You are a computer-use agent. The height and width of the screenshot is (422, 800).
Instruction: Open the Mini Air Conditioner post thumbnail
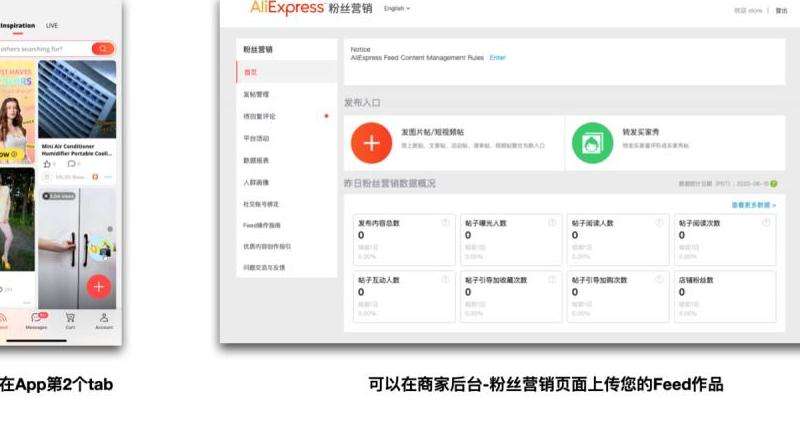point(77,100)
